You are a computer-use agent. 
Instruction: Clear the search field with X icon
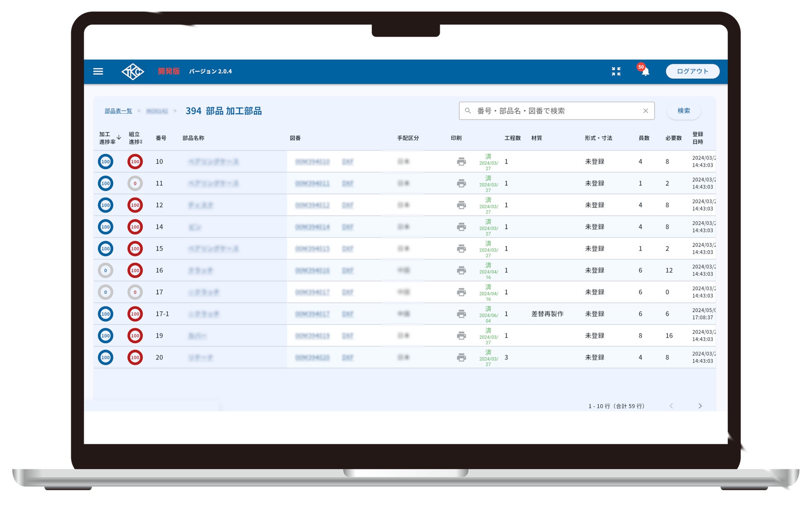pos(645,111)
